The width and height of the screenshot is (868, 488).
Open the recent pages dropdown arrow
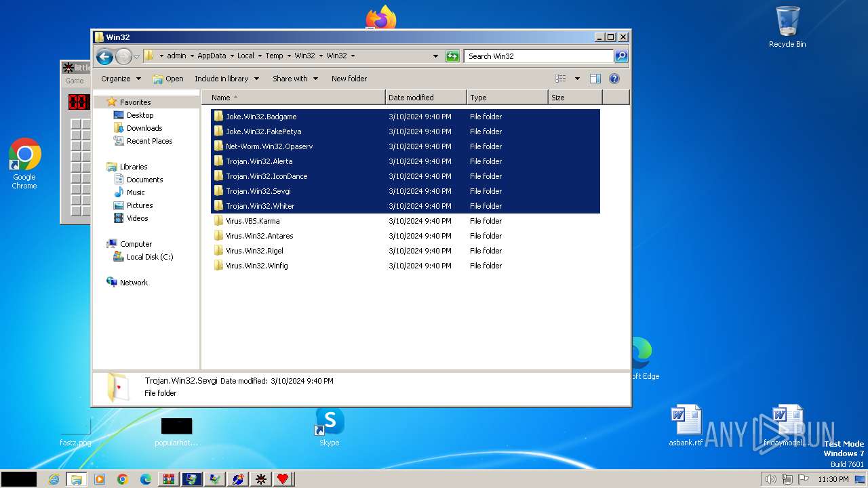[137, 56]
